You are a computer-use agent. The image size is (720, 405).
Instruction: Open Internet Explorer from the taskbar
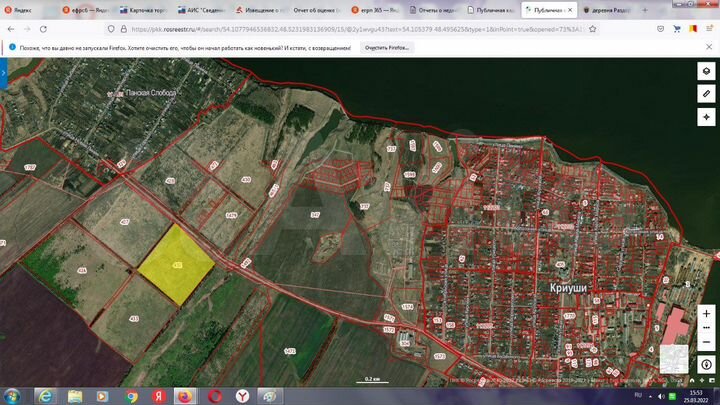click(x=44, y=395)
